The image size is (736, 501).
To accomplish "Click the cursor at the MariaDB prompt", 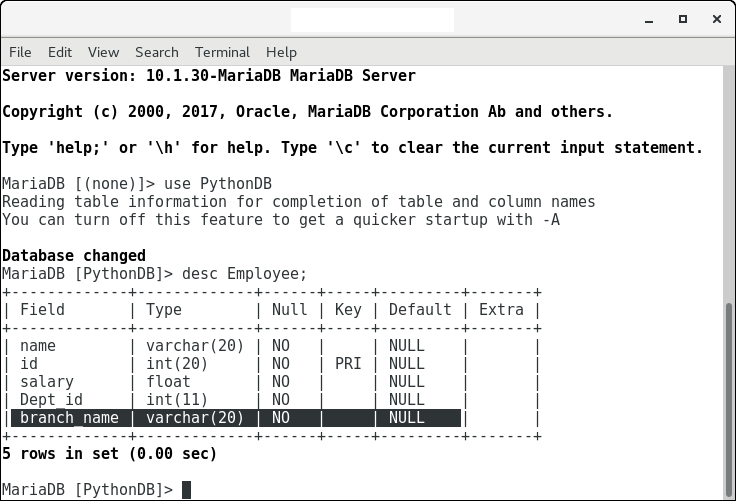I will click(x=186, y=490).
